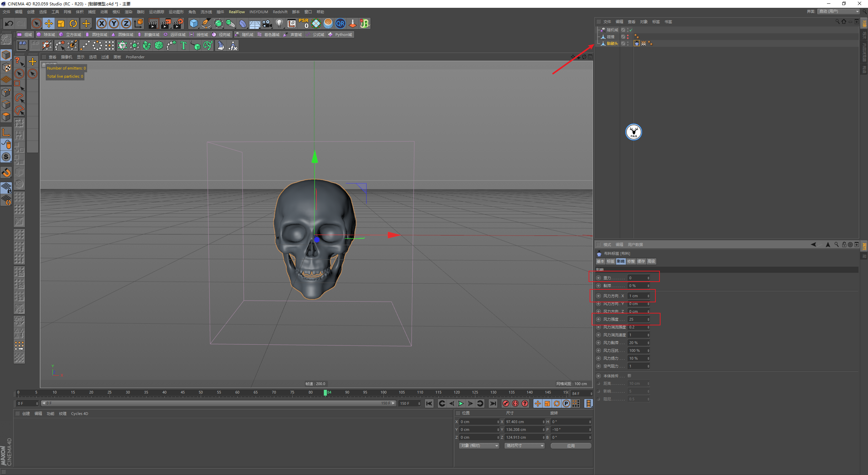Open the Camera object icon
Viewport: 868px width, 475px height.
coord(267,23)
